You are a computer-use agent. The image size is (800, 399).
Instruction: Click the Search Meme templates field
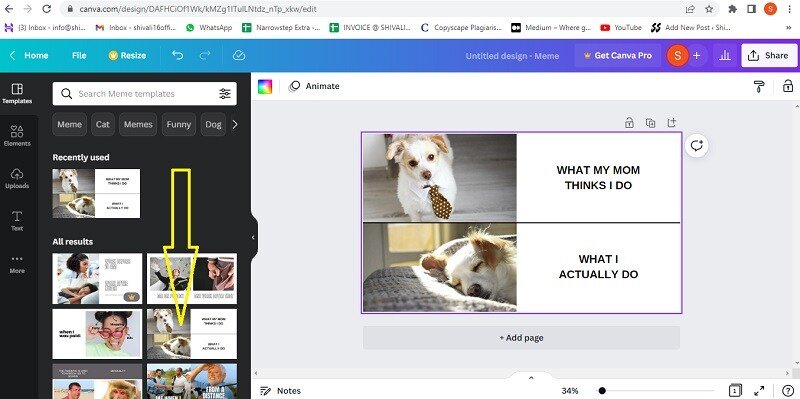click(x=144, y=93)
